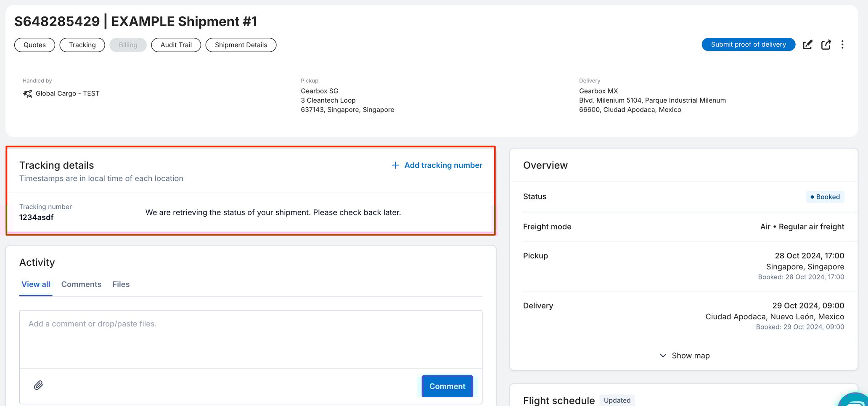Image resolution: width=868 pixels, height=406 pixels.
Task: Open the three-dot more options menu
Action: tap(843, 45)
